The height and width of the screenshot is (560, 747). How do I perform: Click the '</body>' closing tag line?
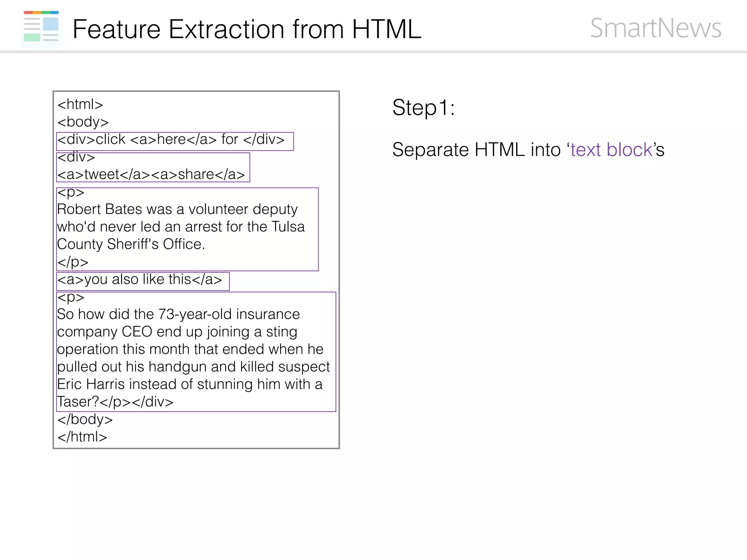[85, 419]
